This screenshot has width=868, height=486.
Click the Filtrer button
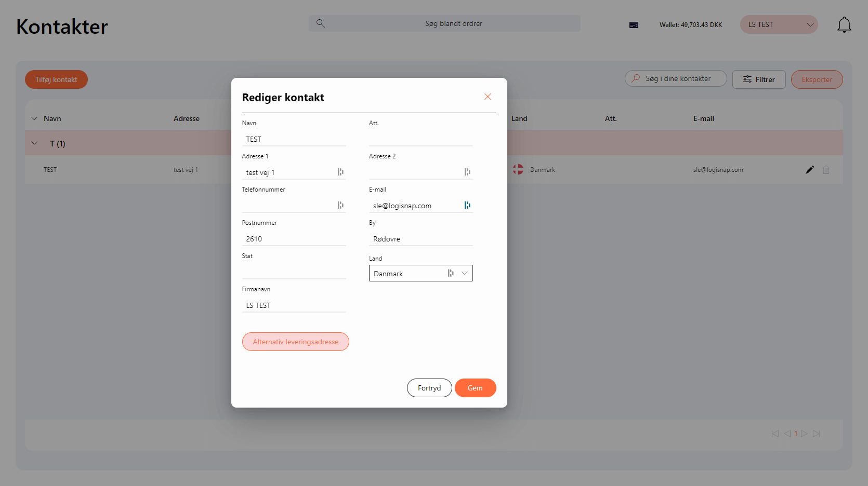click(x=759, y=79)
